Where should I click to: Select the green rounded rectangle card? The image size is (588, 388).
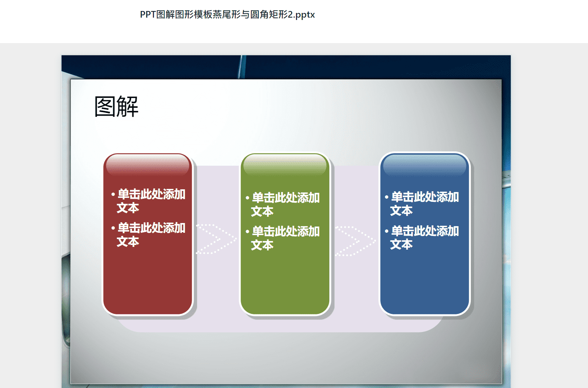point(285,234)
